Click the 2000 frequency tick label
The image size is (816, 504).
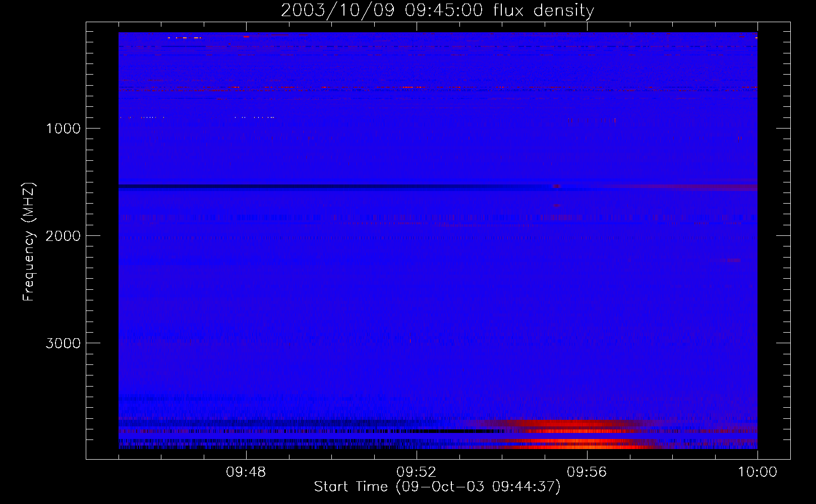coord(63,236)
